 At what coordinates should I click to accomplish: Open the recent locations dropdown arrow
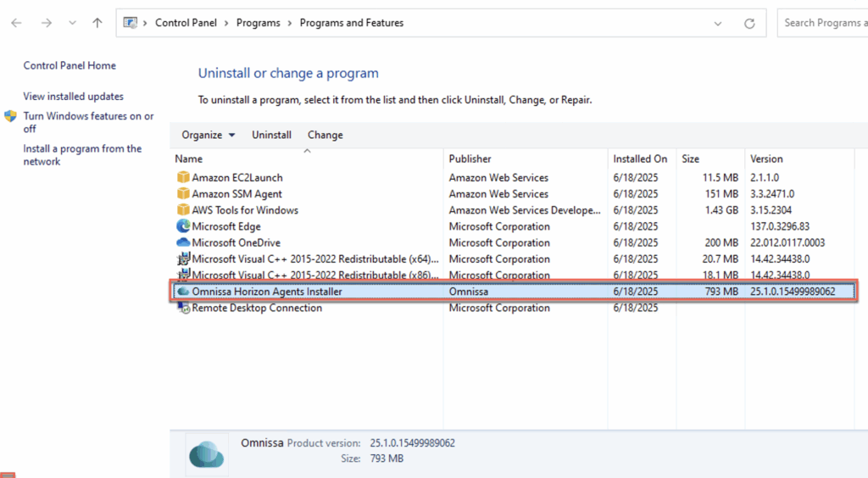click(x=71, y=24)
